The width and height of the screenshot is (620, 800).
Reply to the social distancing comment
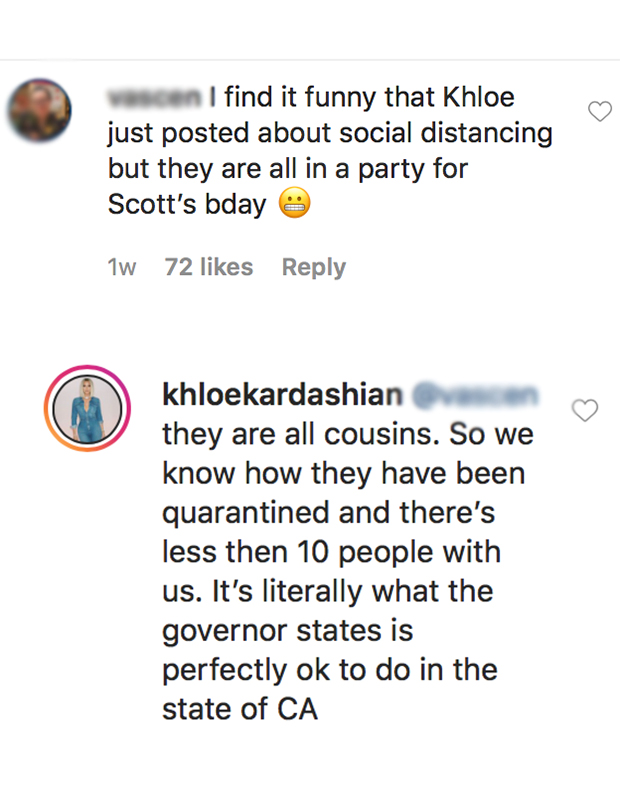coord(313,267)
